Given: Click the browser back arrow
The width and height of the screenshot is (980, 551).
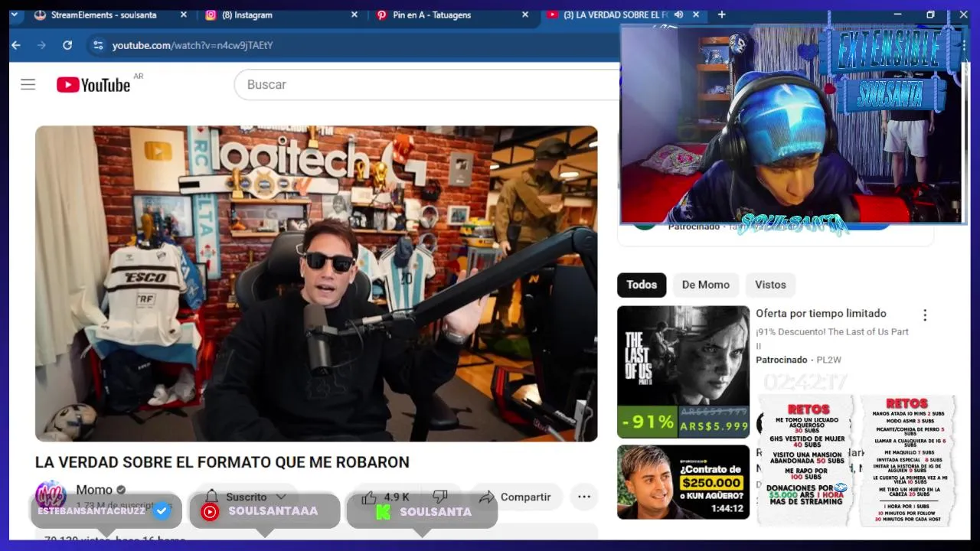Looking at the screenshot, I should (x=16, y=45).
